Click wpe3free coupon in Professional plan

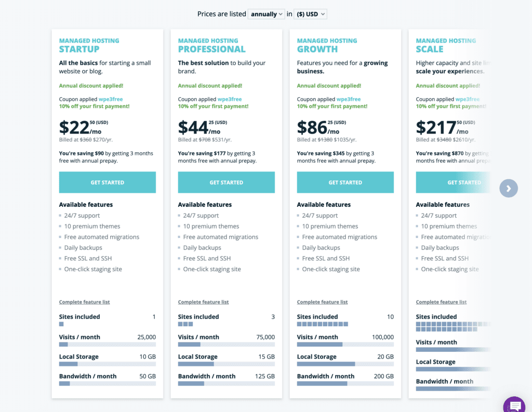[x=231, y=99]
